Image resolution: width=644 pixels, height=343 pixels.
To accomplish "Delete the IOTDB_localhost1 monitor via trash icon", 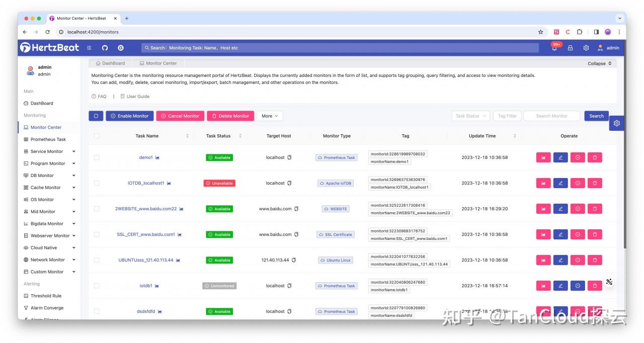I will [595, 183].
